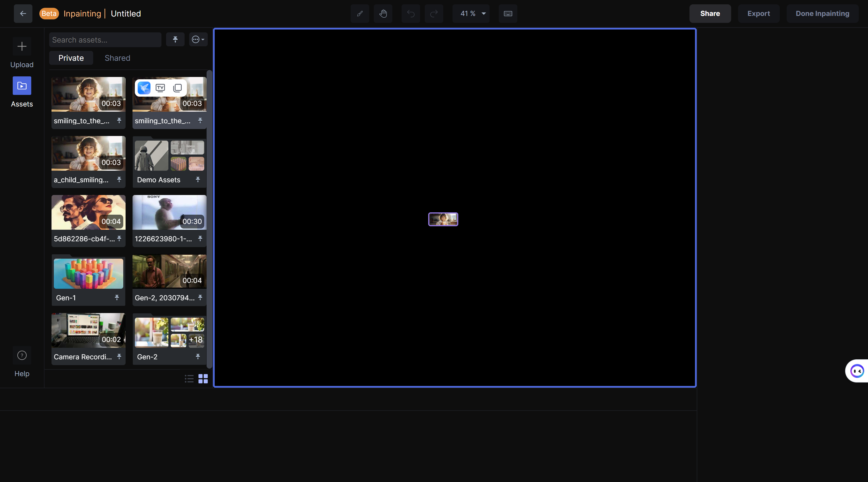Screen dimensions: 868x482
Task: Select the Gen-2, 2030794 train video
Action: click(170, 271)
